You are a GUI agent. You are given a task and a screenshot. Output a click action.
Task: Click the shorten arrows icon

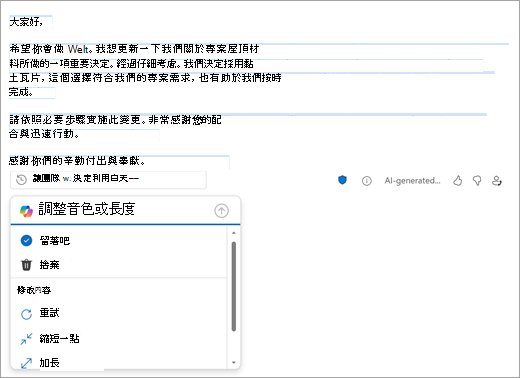pyautogui.click(x=26, y=339)
